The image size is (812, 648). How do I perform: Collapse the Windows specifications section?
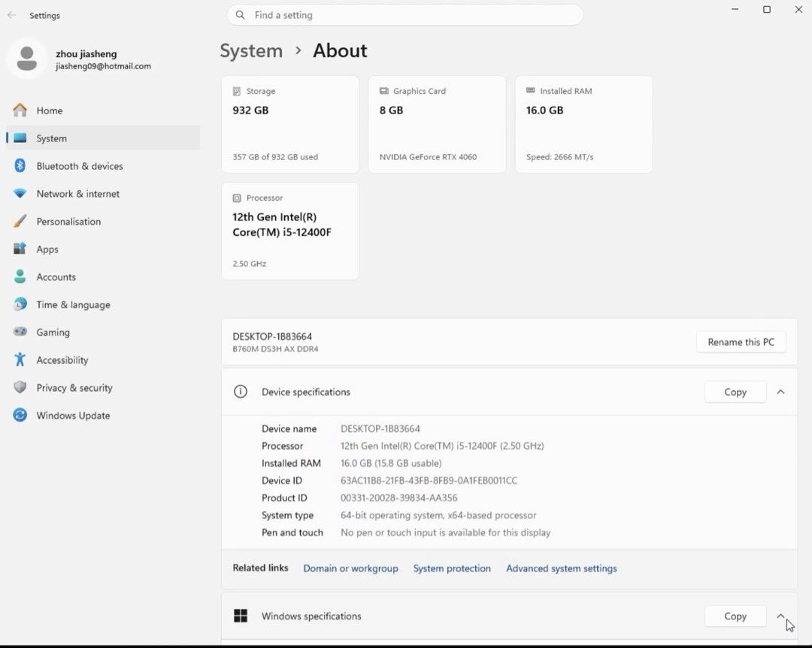point(780,616)
